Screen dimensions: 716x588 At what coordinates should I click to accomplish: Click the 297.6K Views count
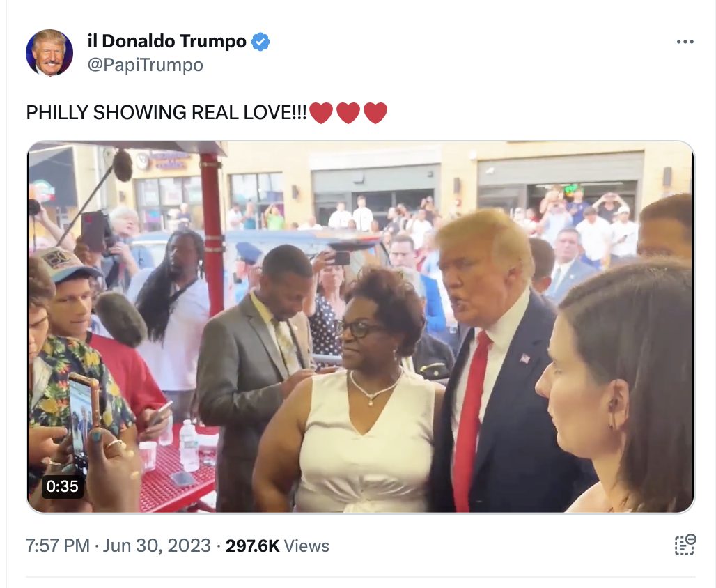pyautogui.click(x=277, y=546)
